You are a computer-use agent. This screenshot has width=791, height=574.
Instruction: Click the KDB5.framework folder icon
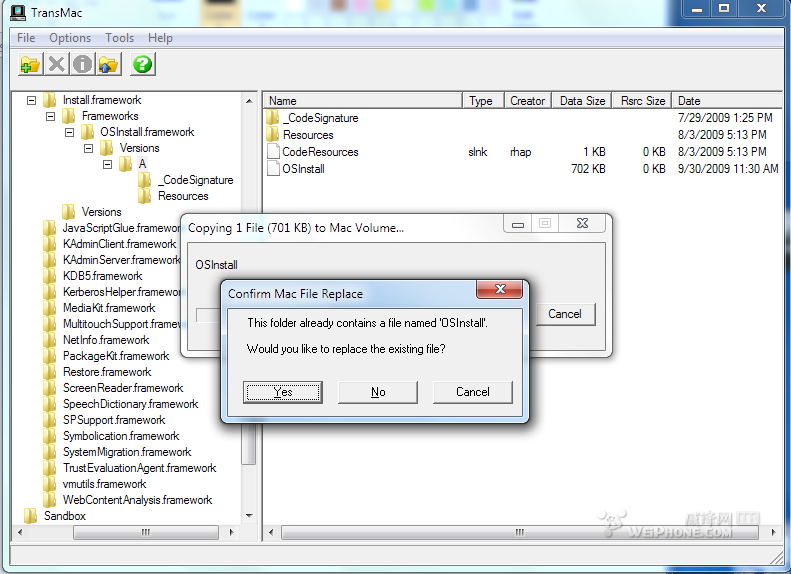[50, 276]
